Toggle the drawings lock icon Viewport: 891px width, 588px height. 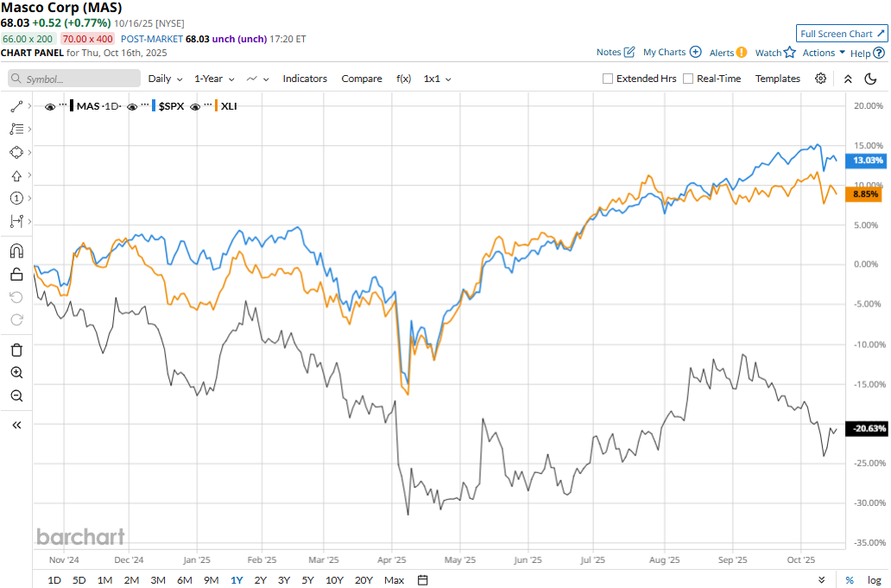click(16, 275)
